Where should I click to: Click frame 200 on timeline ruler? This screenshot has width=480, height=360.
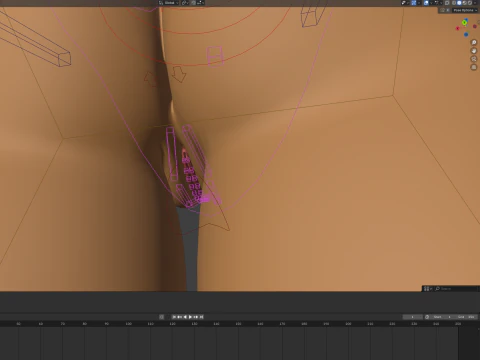(348, 324)
